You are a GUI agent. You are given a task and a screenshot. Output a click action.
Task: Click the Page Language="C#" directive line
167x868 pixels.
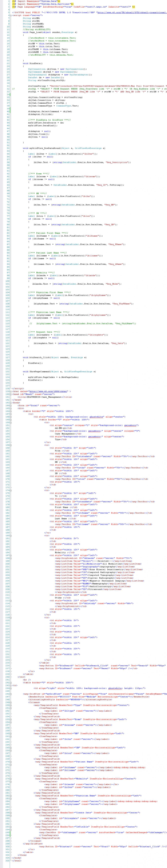pyautogui.click(x=73, y=7)
